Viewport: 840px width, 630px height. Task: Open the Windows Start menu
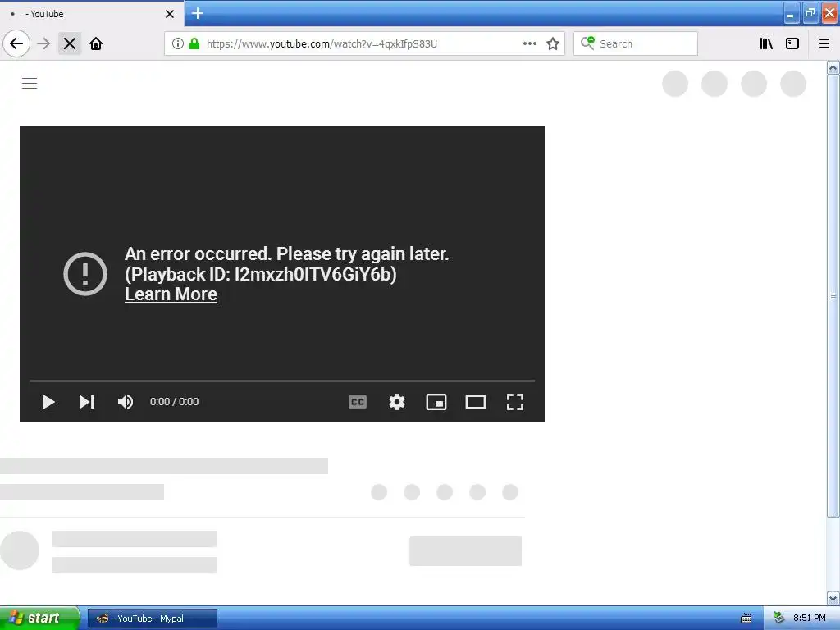coord(39,618)
